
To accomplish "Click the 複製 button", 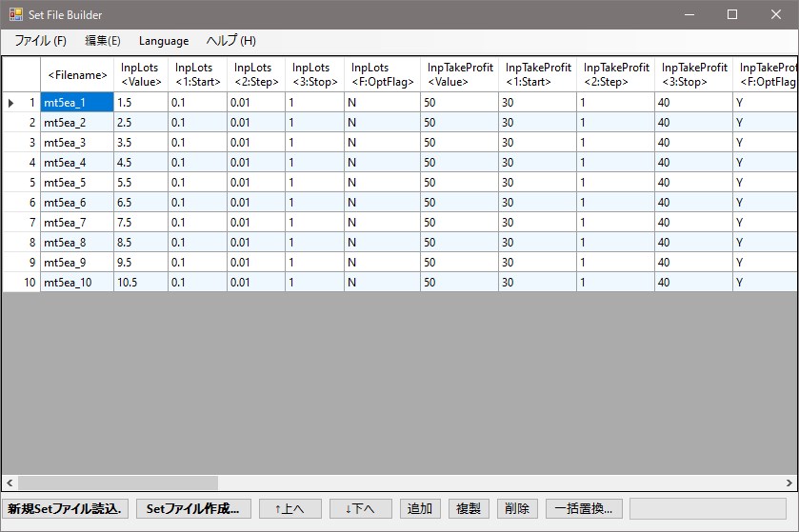I will point(469,508).
